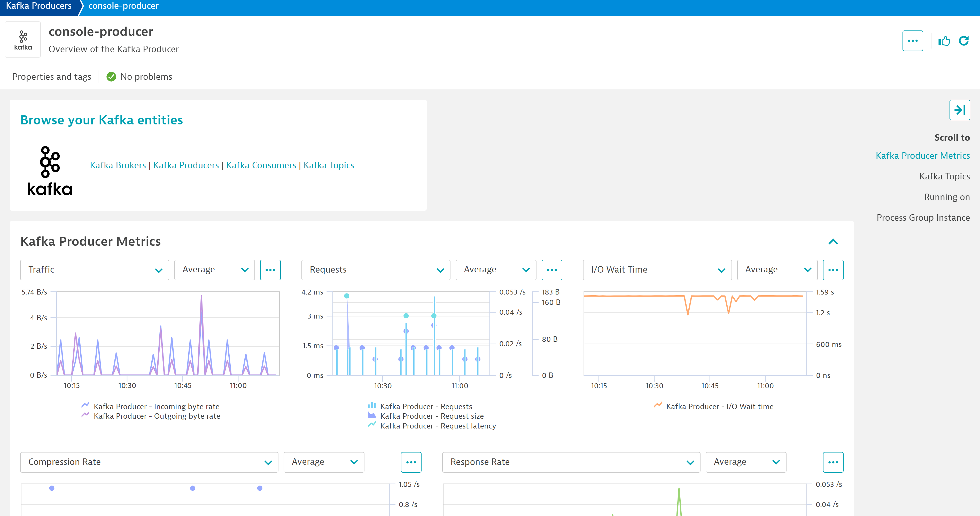
Task: Open Average dropdown next to I/O Wait Time
Action: click(777, 269)
